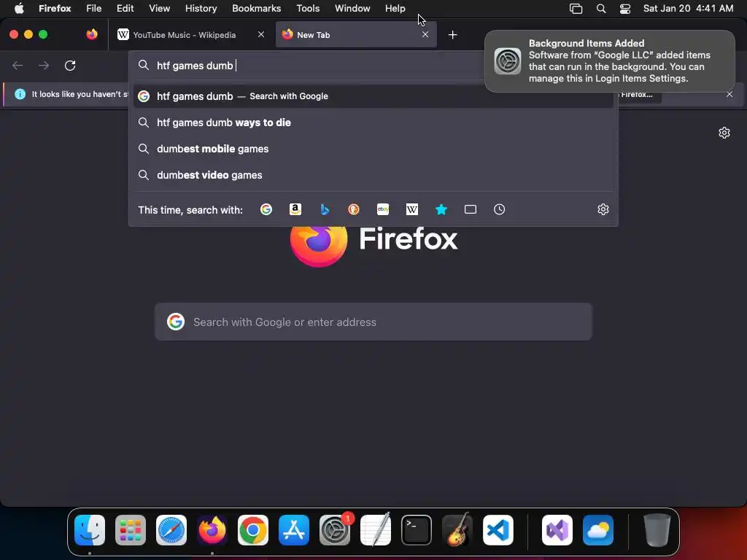747x560 pixels.
Task: Open Visual Studio Code from the dock
Action: [498, 530]
